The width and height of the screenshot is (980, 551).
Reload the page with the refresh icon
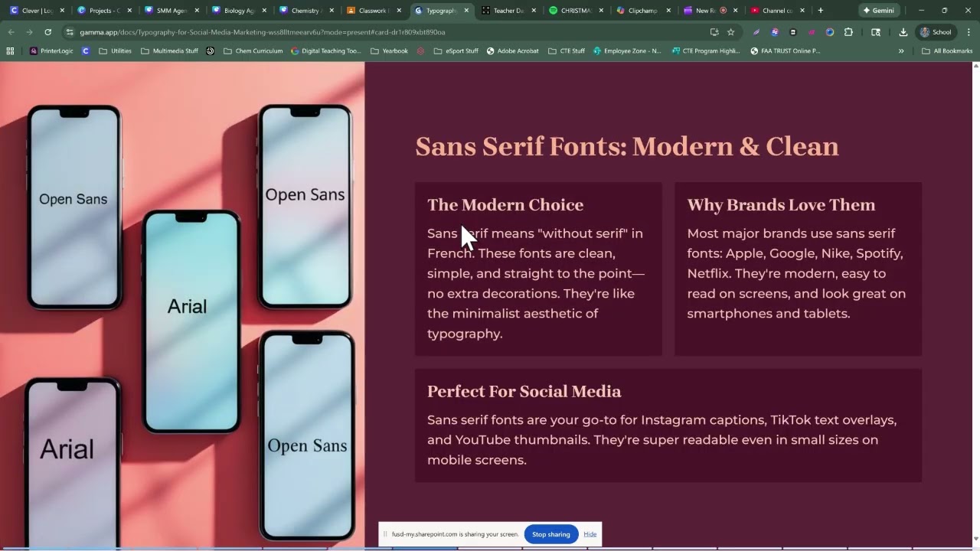pos(47,32)
